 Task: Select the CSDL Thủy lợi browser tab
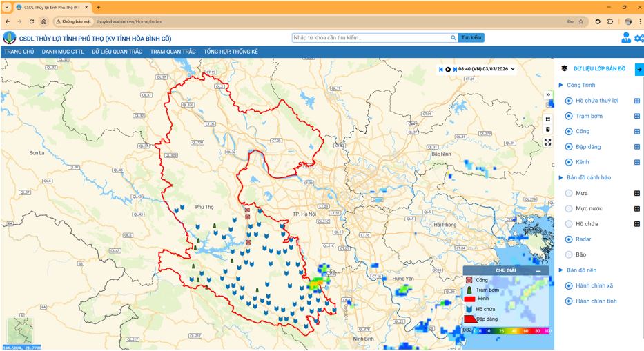51,8
